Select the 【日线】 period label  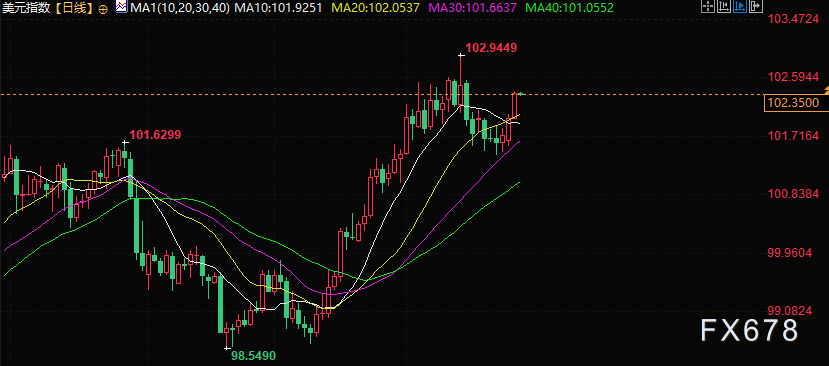76,8
